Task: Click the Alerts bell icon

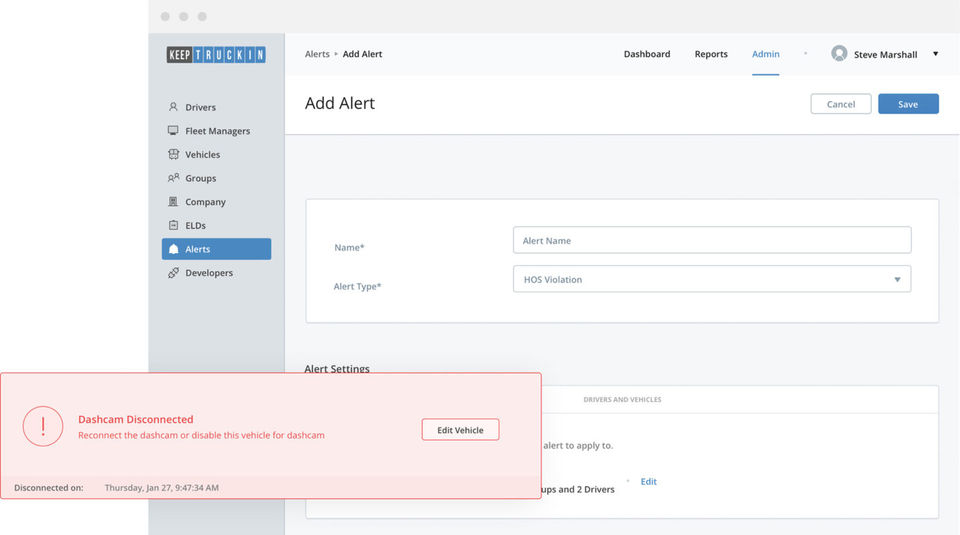Action: pyautogui.click(x=173, y=249)
